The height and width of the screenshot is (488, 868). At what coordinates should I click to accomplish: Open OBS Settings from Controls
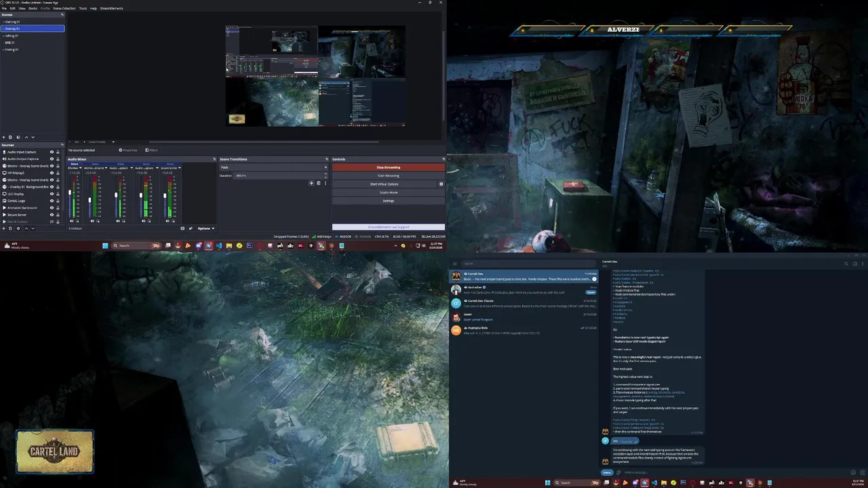coord(389,201)
